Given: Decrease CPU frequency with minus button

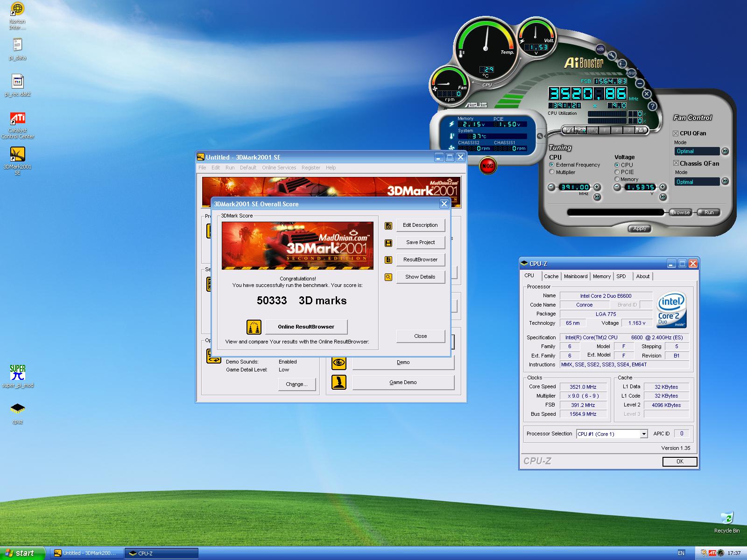Looking at the screenshot, I should click(x=551, y=187).
